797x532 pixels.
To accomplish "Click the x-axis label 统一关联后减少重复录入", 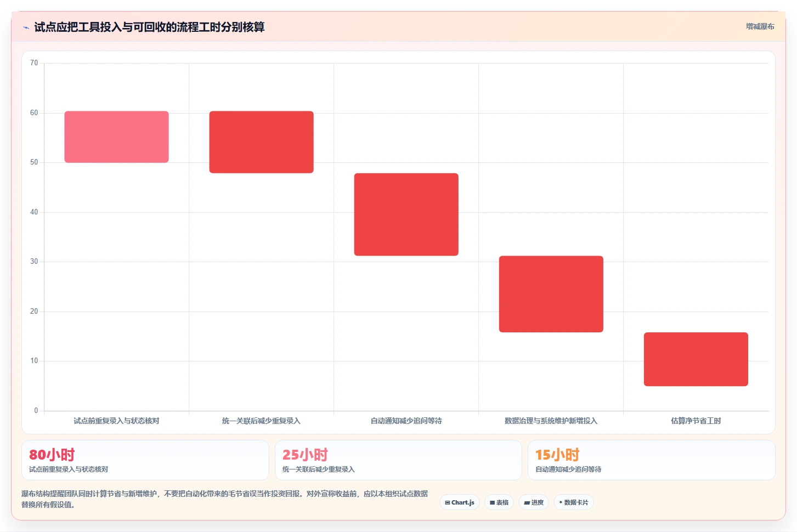I will [x=261, y=421].
